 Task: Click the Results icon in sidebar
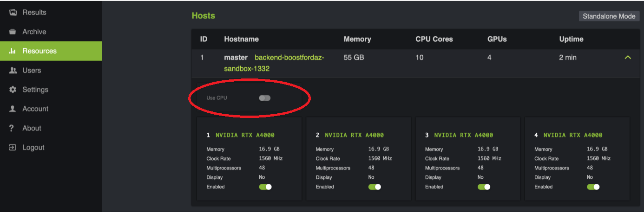tap(13, 13)
